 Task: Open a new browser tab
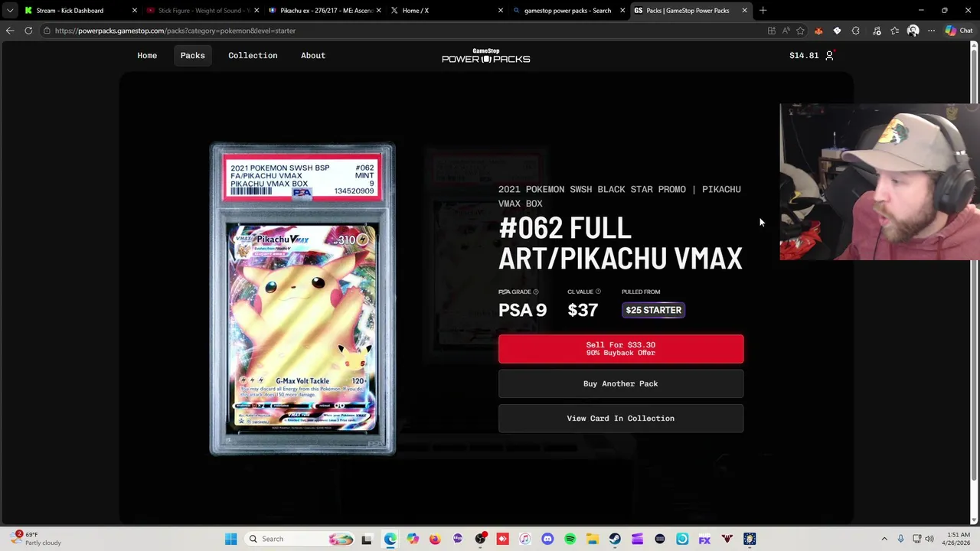pyautogui.click(x=763, y=11)
